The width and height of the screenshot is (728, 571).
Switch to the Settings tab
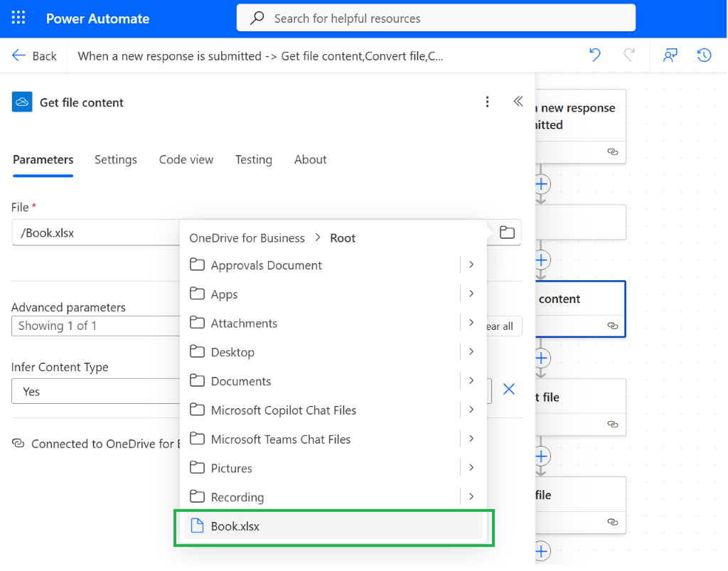[x=116, y=159]
